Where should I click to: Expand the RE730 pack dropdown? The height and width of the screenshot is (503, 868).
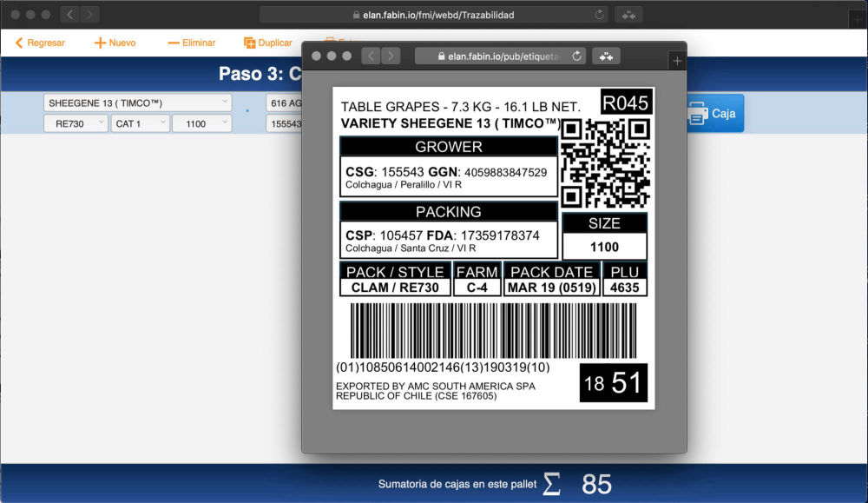(x=76, y=123)
